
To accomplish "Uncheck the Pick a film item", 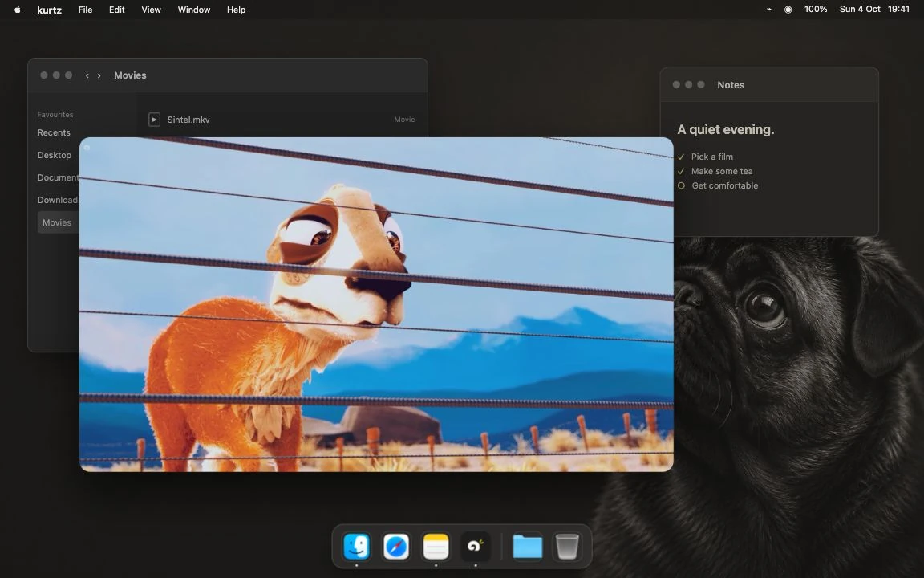I will pyautogui.click(x=681, y=157).
